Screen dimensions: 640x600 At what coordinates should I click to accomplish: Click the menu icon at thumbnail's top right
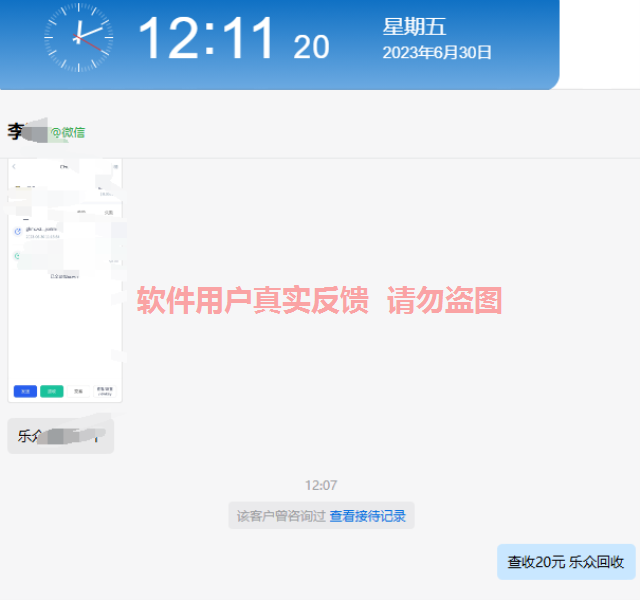click(116, 166)
